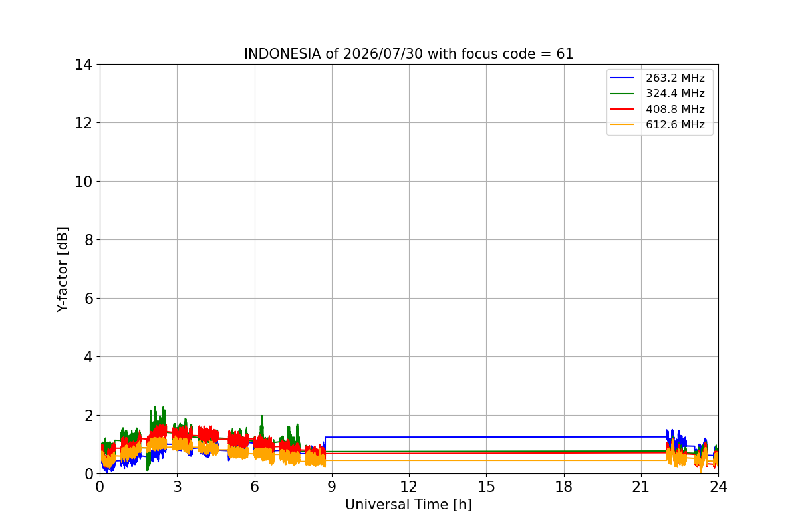Select the 408.8 MHz legend label
This screenshot has width=798, height=532.
point(675,110)
